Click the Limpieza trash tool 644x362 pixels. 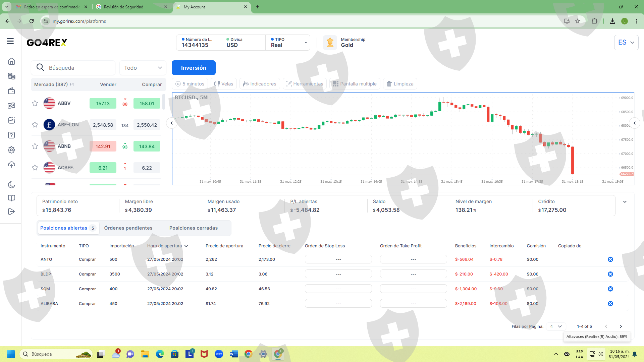pos(400,84)
